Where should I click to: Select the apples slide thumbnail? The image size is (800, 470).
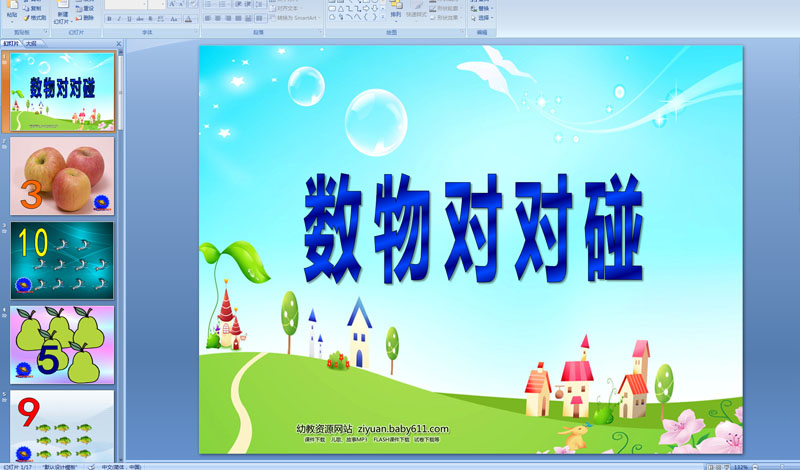pyautogui.click(x=62, y=176)
